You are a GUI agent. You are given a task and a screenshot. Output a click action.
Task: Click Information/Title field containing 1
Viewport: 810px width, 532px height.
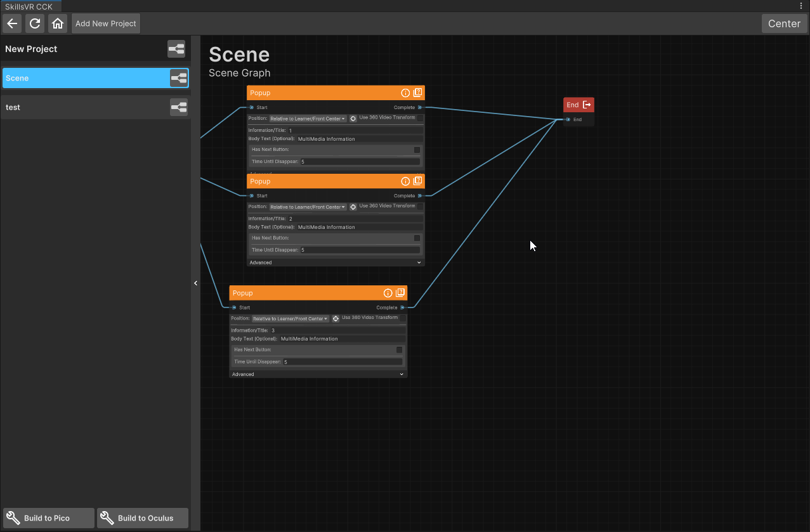coord(355,130)
